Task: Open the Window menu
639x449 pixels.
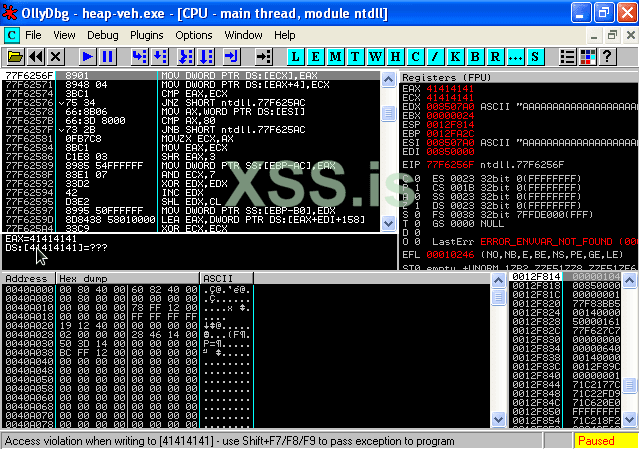Action: coord(244,35)
